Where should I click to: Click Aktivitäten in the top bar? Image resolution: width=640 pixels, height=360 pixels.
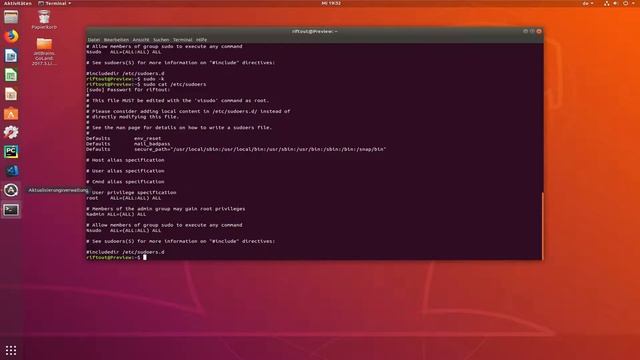pyautogui.click(x=18, y=3)
